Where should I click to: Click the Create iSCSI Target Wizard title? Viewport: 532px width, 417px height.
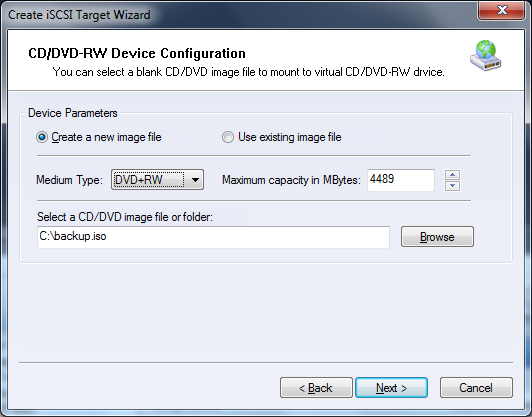pos(79,15)
